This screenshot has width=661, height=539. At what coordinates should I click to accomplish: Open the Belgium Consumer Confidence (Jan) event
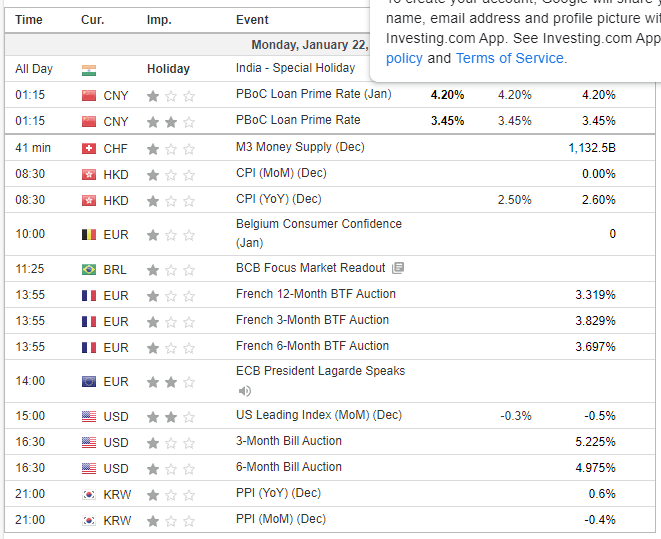coord(318,225)
